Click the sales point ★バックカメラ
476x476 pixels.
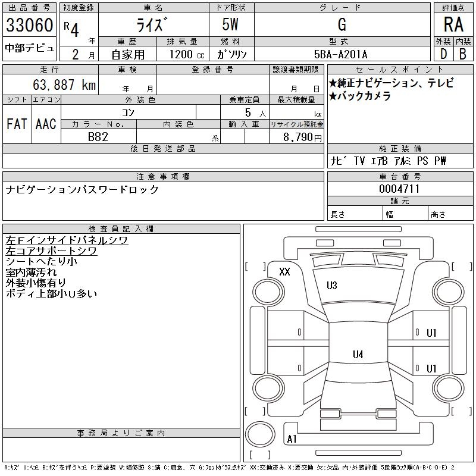[x=360, y=96]
